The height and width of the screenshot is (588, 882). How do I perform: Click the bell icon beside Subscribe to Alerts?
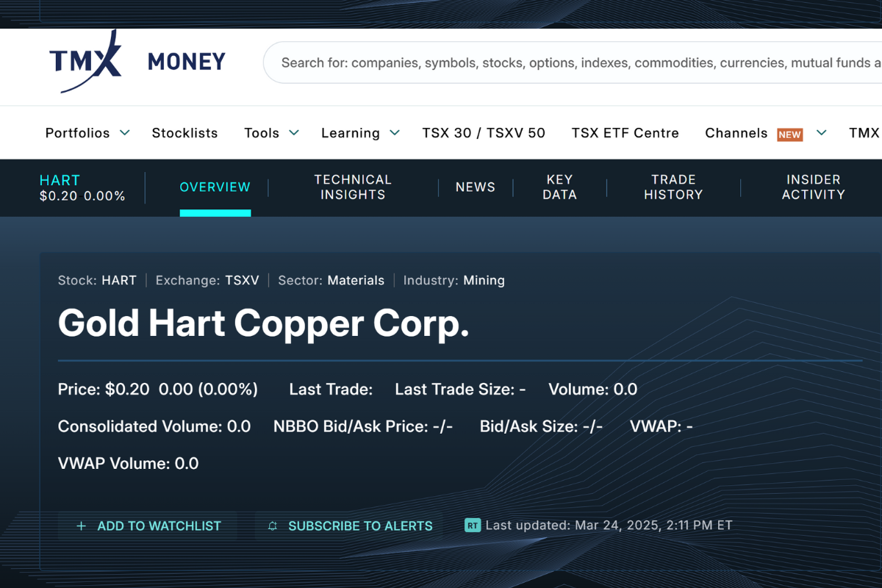[x=273, y=526]
